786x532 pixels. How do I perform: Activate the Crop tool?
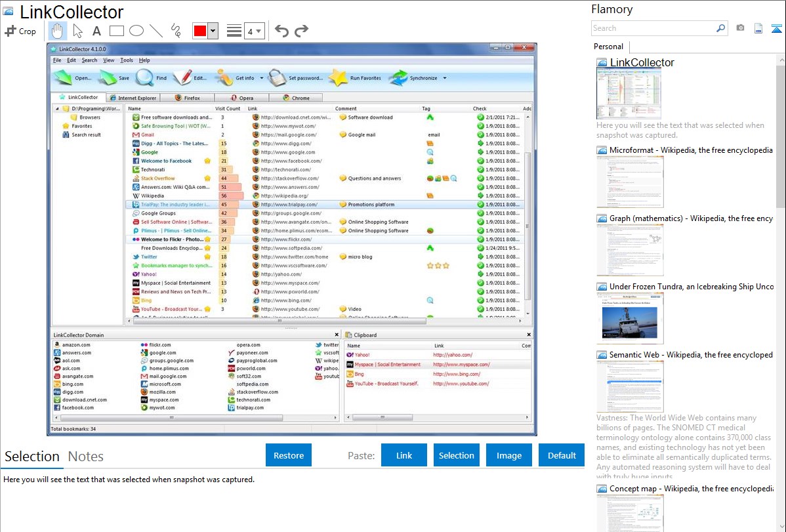tap(20, 31)
